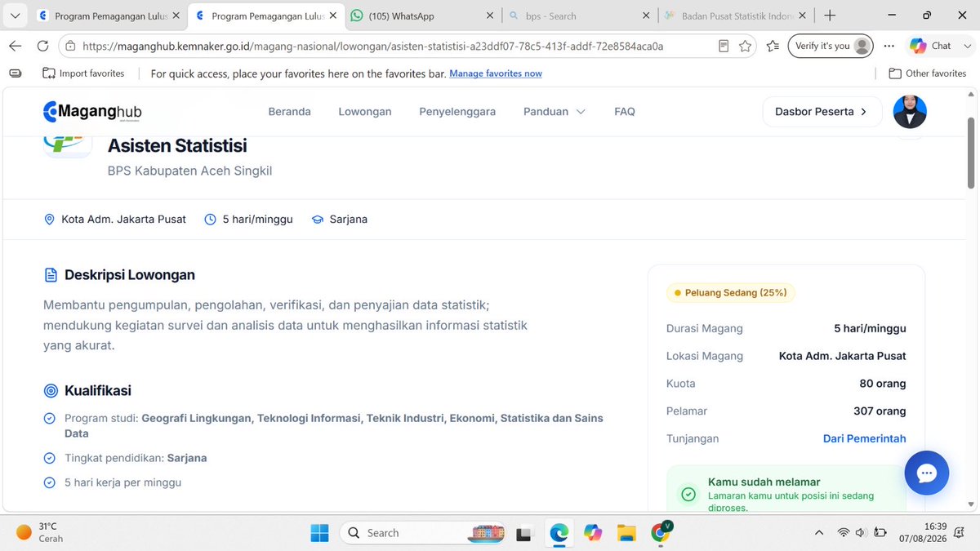Viewport: 980px width, 551px height.
Task: Open the user profile avatar
Action: coord(910,112)
